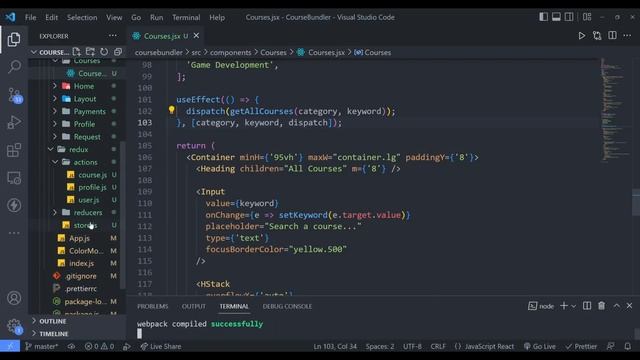The height and width of the screenshot is (360, 640).
Task: Open the Manage gear icon
Action: click(x=14, y=326)
